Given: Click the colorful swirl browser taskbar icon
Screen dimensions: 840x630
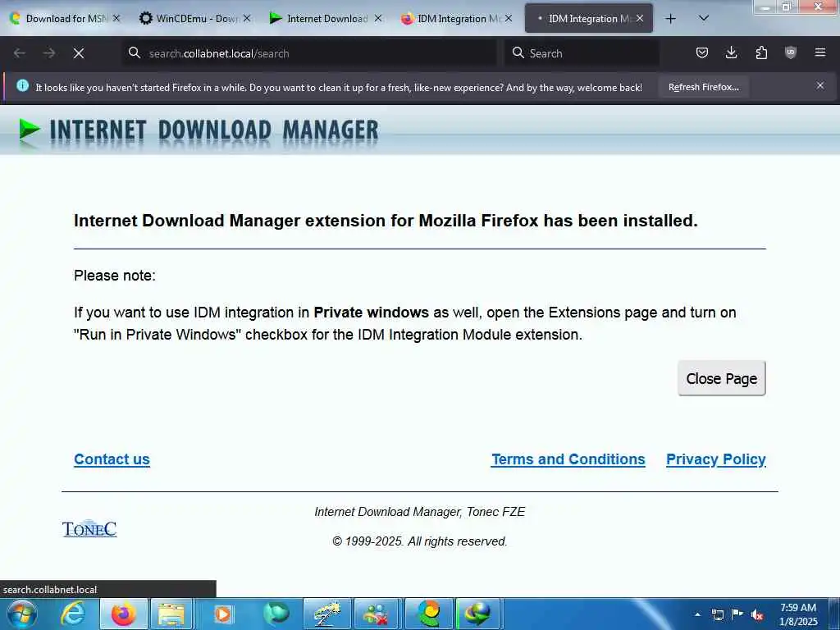Looking at the screenshot, I should coord(428,614).
